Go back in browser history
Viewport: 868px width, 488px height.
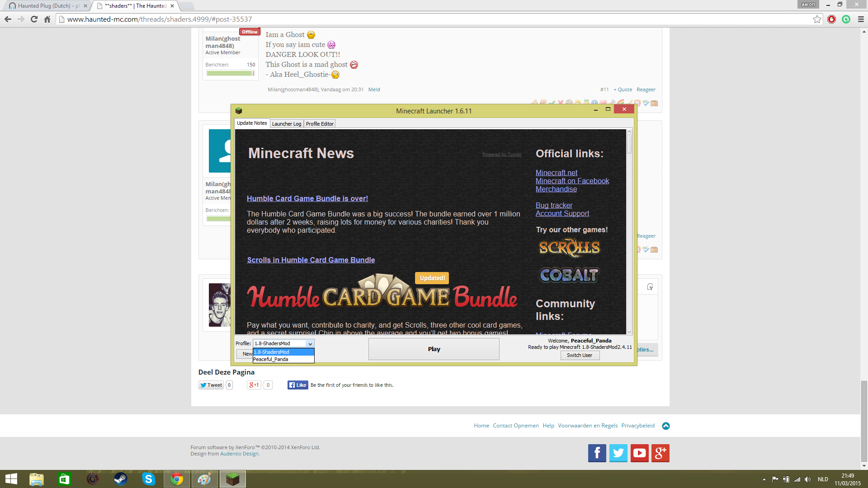point(8,19)
